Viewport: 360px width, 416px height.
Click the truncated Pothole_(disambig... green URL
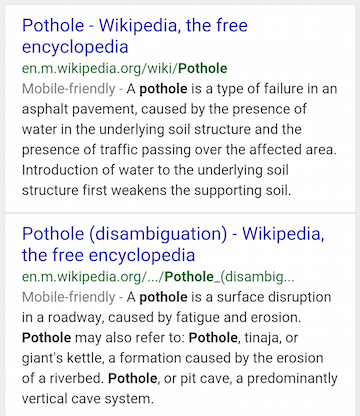(158, 277)
